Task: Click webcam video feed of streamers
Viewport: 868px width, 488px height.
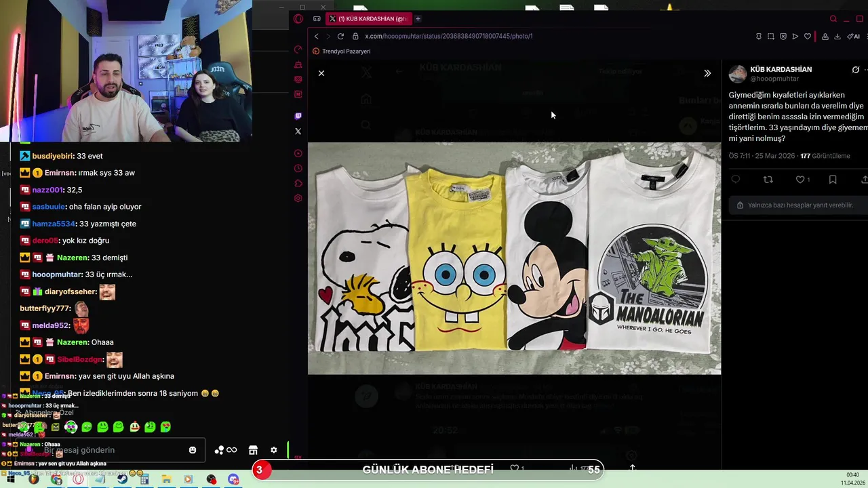Action: [126, 71]
